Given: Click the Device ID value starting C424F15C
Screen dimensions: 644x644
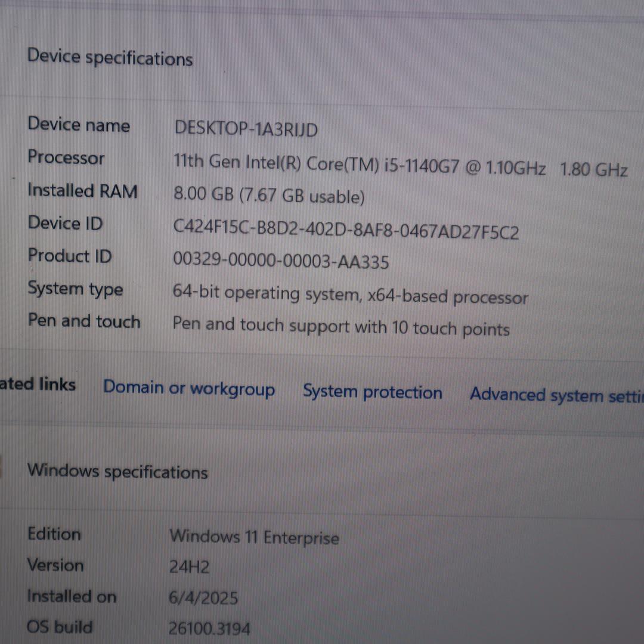Looking at the screenshot, I should click(346, 230).
